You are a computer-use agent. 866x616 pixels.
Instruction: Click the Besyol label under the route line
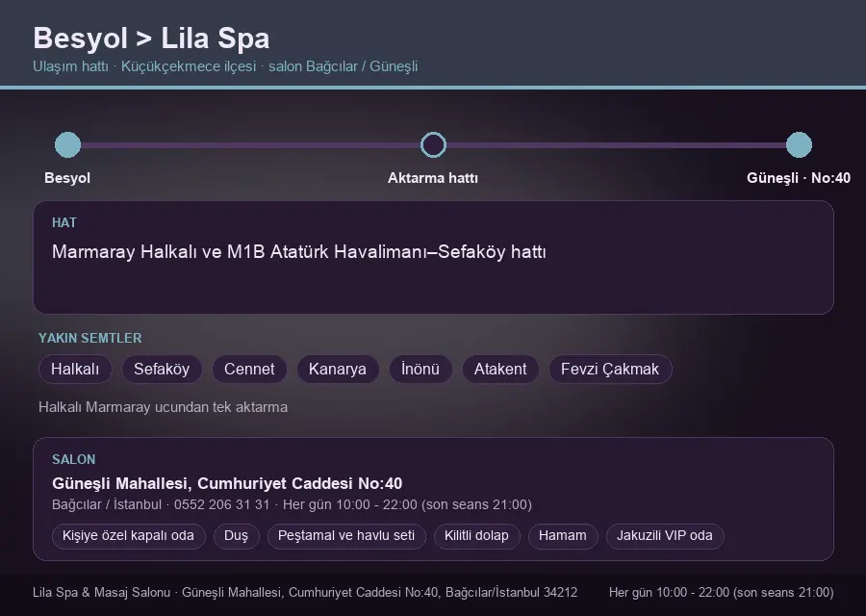[67, 178]
